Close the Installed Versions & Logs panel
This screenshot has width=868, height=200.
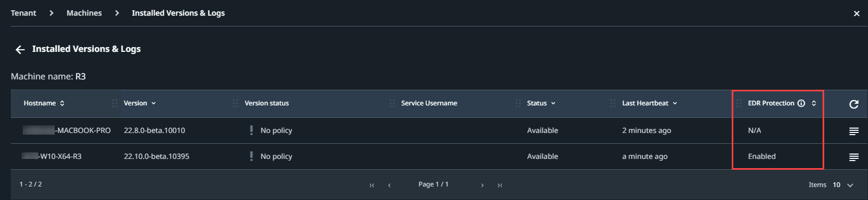pyautogui.click(x=857, y=14)
